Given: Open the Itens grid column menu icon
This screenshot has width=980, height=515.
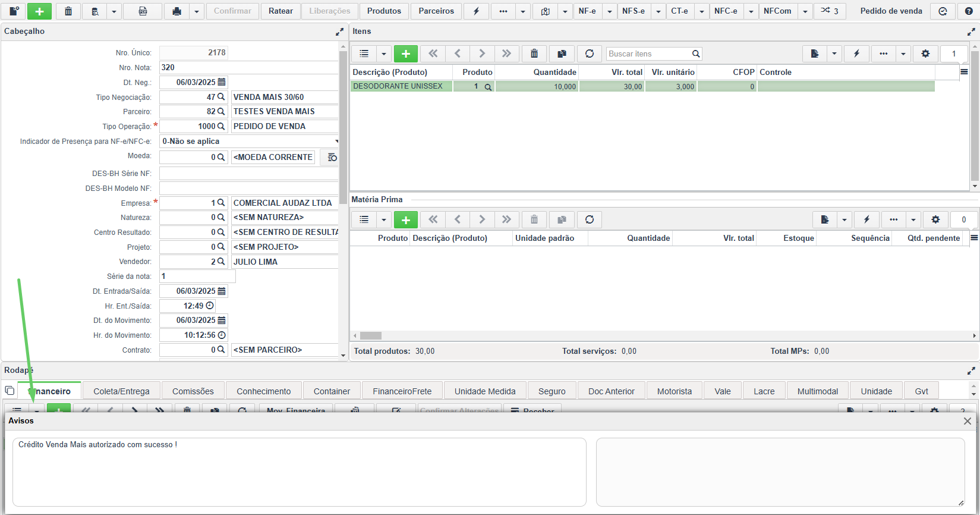Looking at the screenshot, I should click(x=964, y=72).
